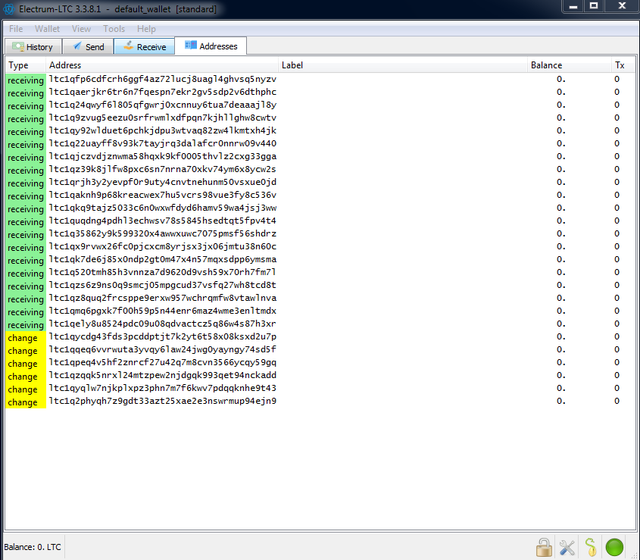The height and width of the screenshot is (560, 640).
Task: Select address ltc1qkq9tajz5033c6n0wxwfdyd6hamv59wa4jsj3ww
Action: 162,208
